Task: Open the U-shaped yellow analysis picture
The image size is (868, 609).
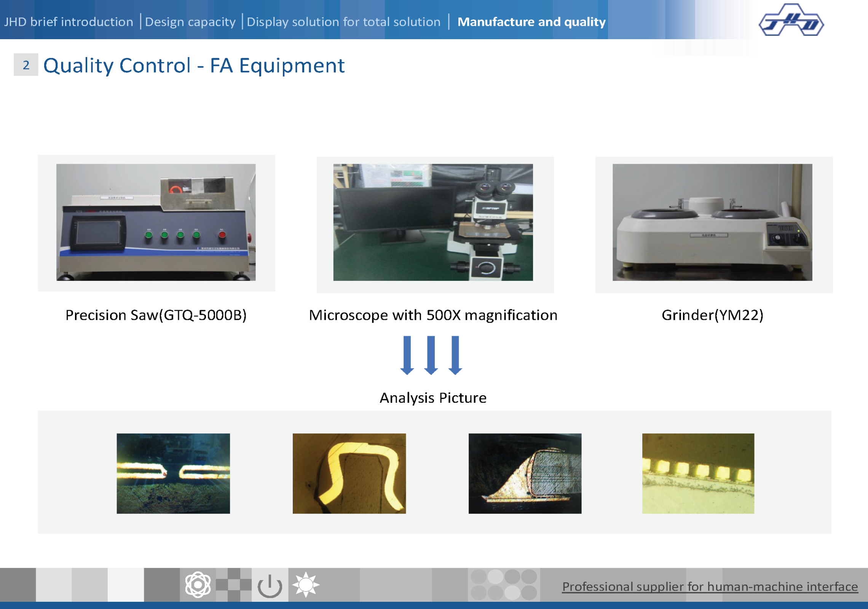Action: (x=349, y=473)
